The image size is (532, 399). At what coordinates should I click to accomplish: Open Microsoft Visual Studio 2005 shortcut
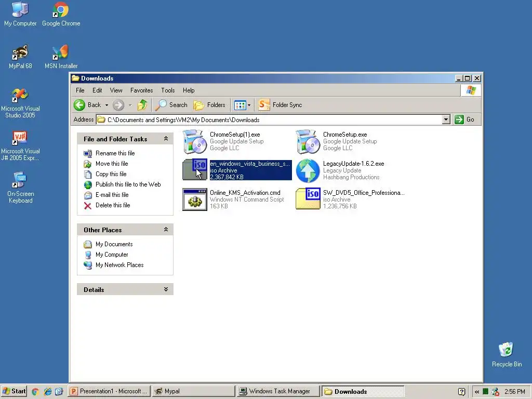click(20, 103)
